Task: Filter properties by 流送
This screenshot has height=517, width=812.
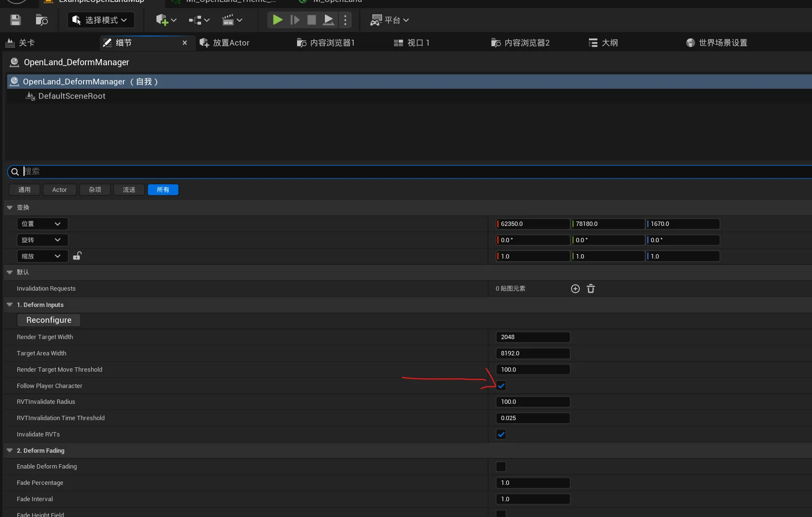Action: tap(129, 190)
